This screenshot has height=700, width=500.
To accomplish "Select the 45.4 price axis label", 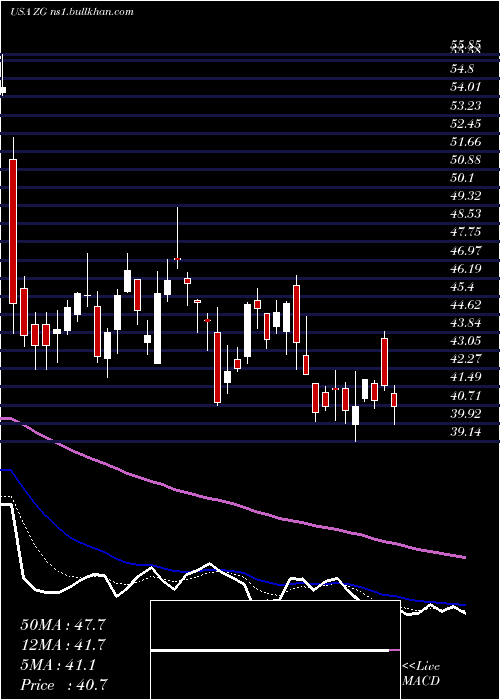I will click(462, 287).
